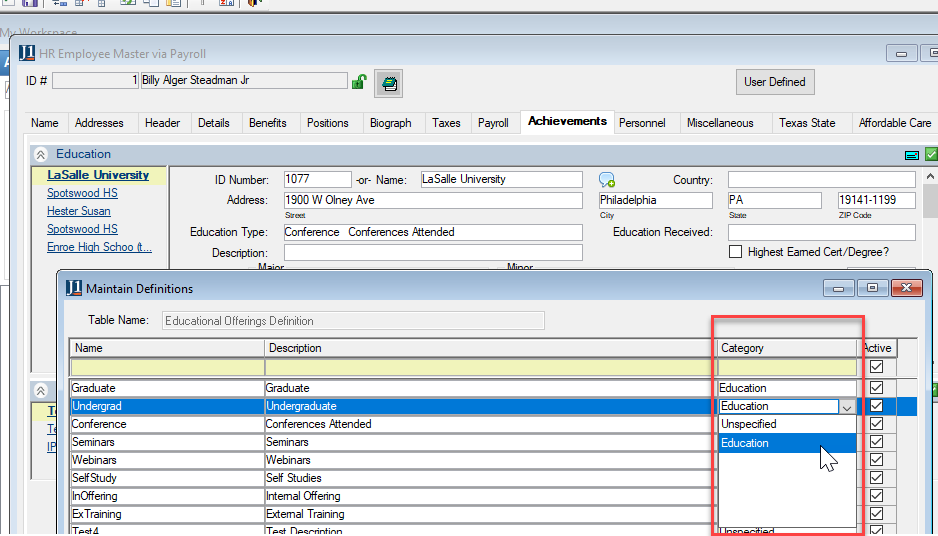This screenshot has height=536, width=938.
Task: Click the J1 icon in HR Employee Master title
Action: coord(27,53)
